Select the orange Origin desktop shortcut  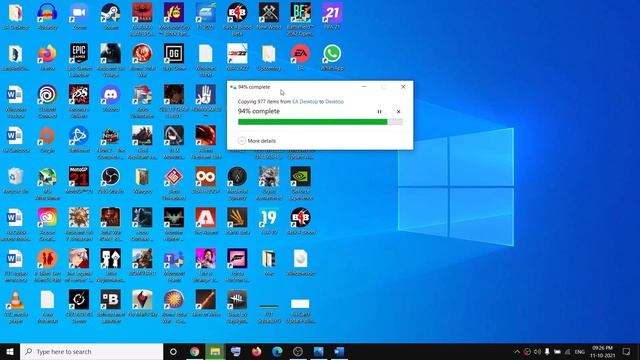click(x=47, y=139)
